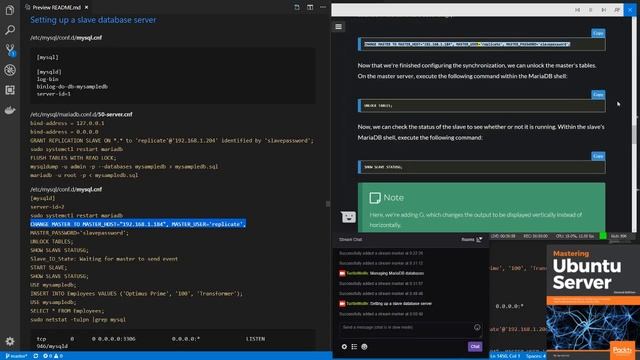
Task: Open the chat viewer list icon
Action: 354,347
